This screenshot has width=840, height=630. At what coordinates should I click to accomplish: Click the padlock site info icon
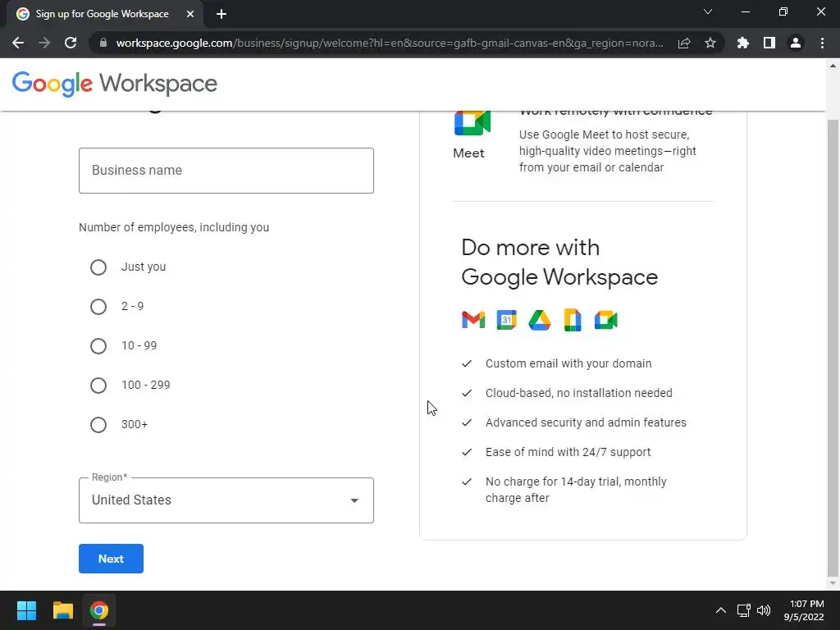point(103,43)
